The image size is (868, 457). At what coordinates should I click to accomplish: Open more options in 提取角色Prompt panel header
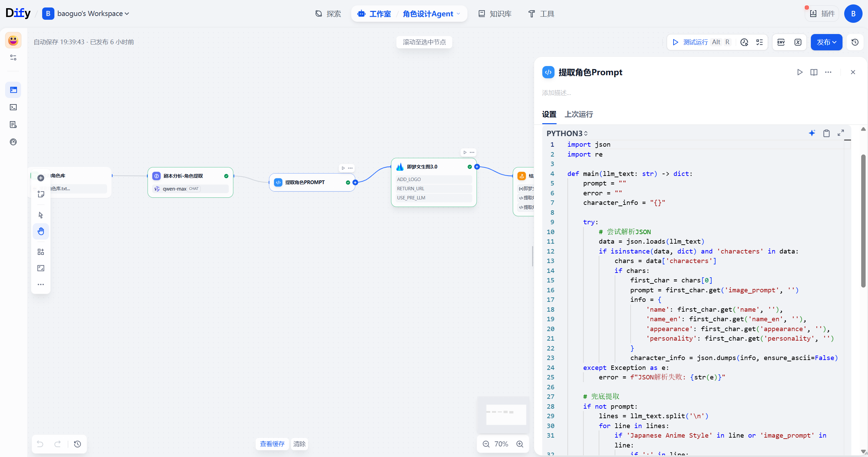coord(828,72)
